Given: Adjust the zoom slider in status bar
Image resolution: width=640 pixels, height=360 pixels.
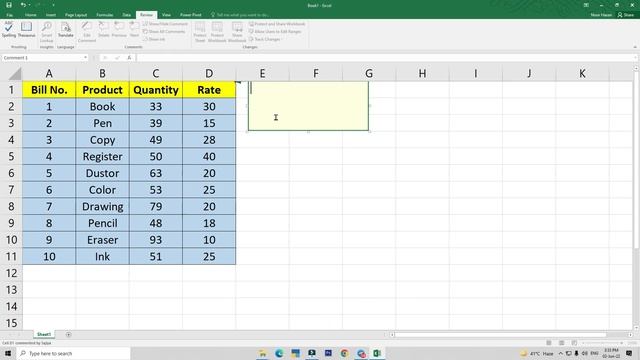Looking at the screenshot, I should click(x=602, y=343).
